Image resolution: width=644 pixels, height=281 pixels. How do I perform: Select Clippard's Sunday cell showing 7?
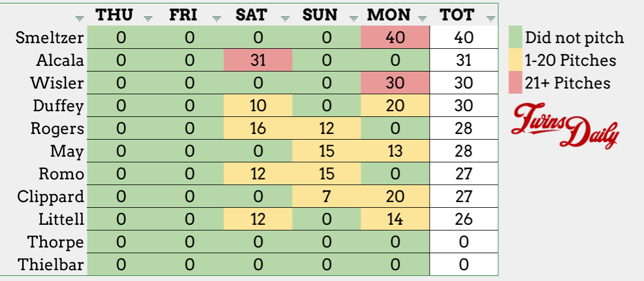click(327, 196)
